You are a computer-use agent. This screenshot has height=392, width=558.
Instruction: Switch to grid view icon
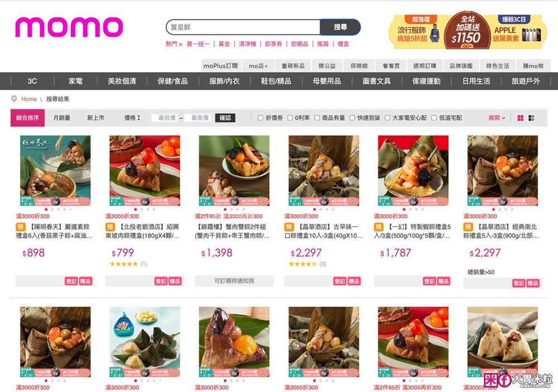pos(520,118)
